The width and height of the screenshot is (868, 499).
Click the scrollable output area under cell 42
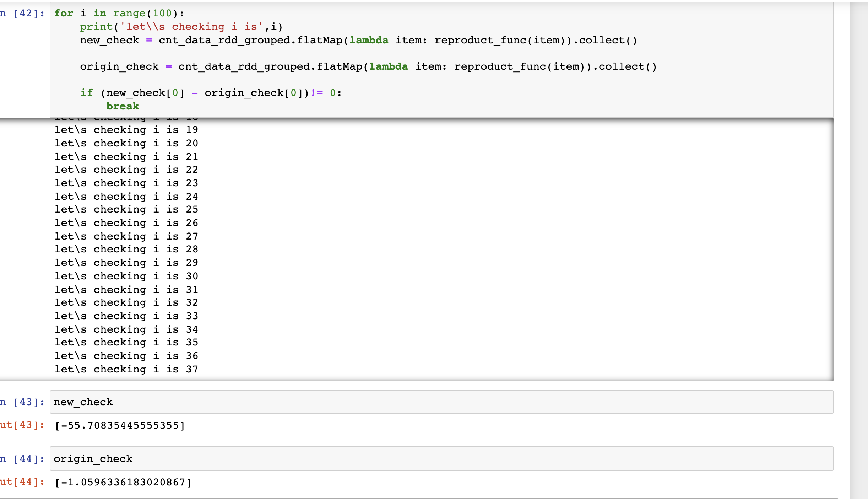coord(426,249)
